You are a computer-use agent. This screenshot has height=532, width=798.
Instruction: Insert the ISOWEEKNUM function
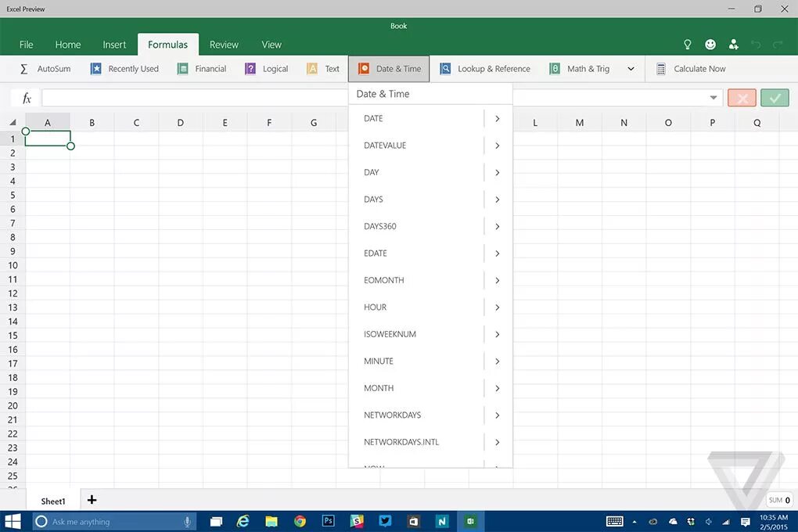(x=415, y=335)
